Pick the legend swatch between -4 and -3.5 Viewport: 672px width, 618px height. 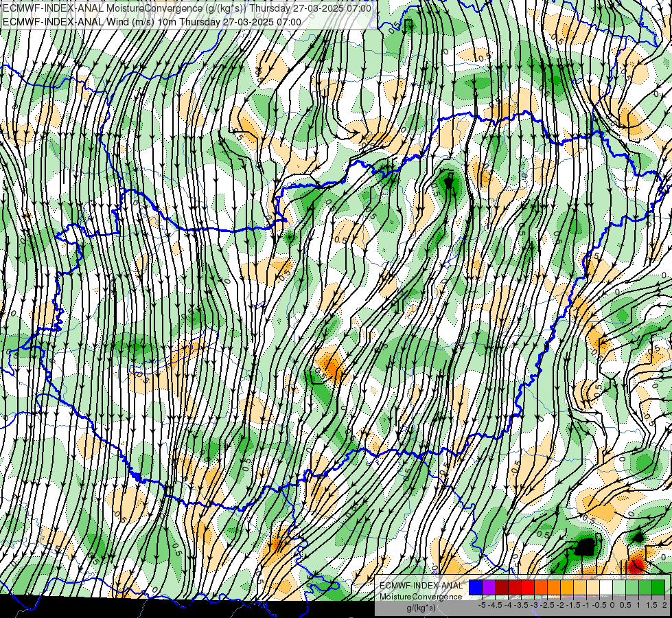click(515, 588)
